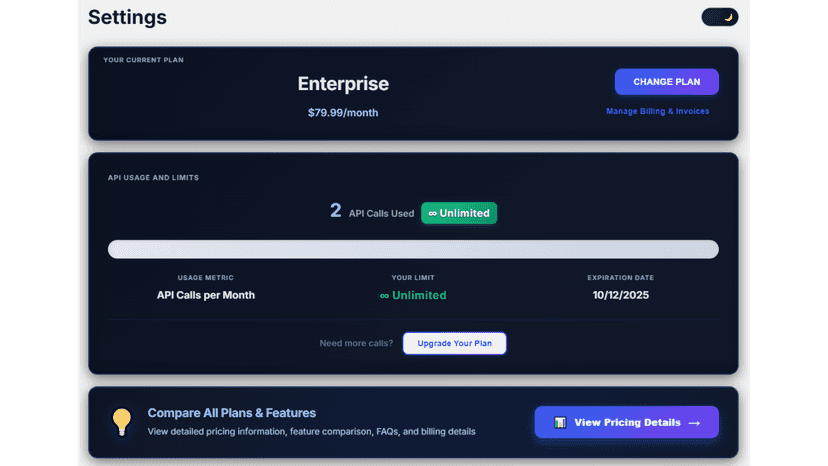Click the YOUR CURRENT PLAN label
This screenshot has width=828, height=466.
(144, 60)
